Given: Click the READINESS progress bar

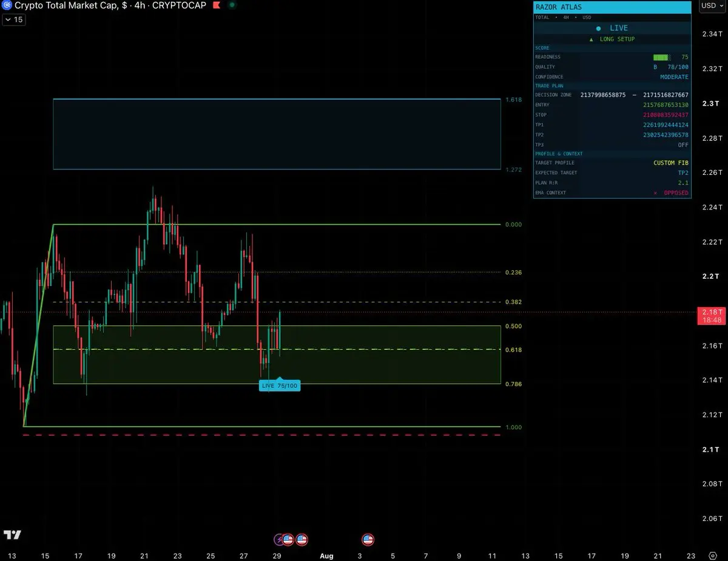Looking at the screenshot, I should pyautogui.click(x=662, y=56).
